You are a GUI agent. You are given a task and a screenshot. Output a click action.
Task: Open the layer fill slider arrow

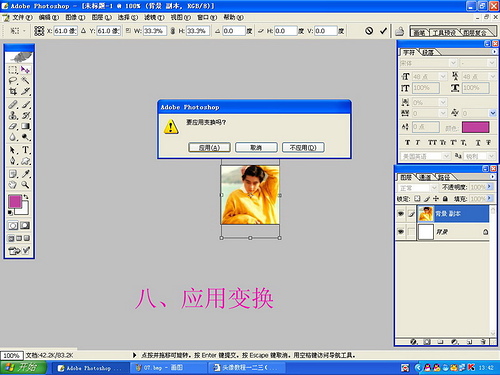pos(489,198)
